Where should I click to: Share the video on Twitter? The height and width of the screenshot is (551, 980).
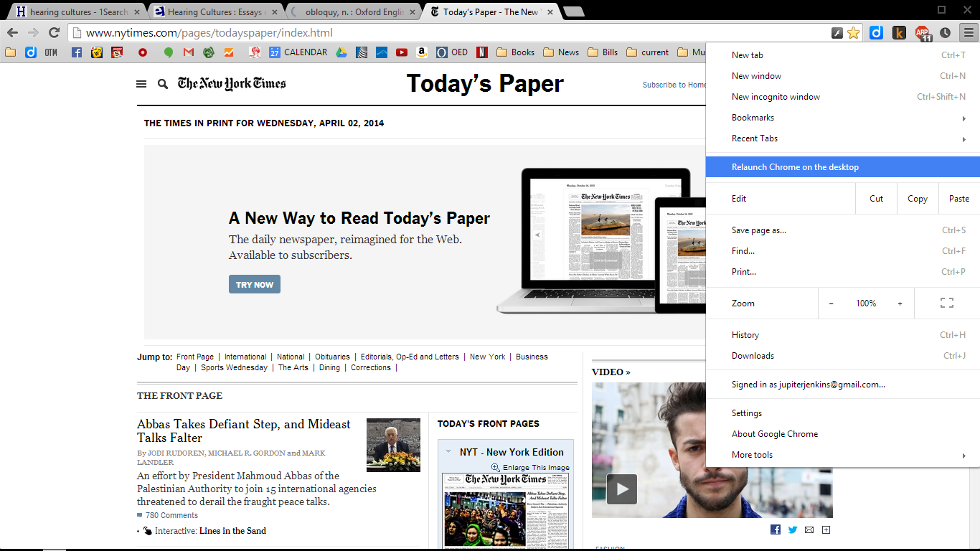[793, 529]
